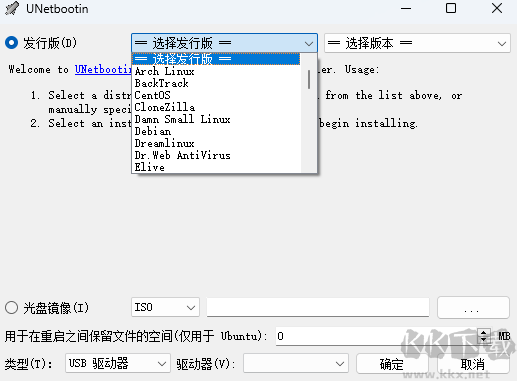
Task: Open the 选择版本 version dropdown
Action: [417, 43]
